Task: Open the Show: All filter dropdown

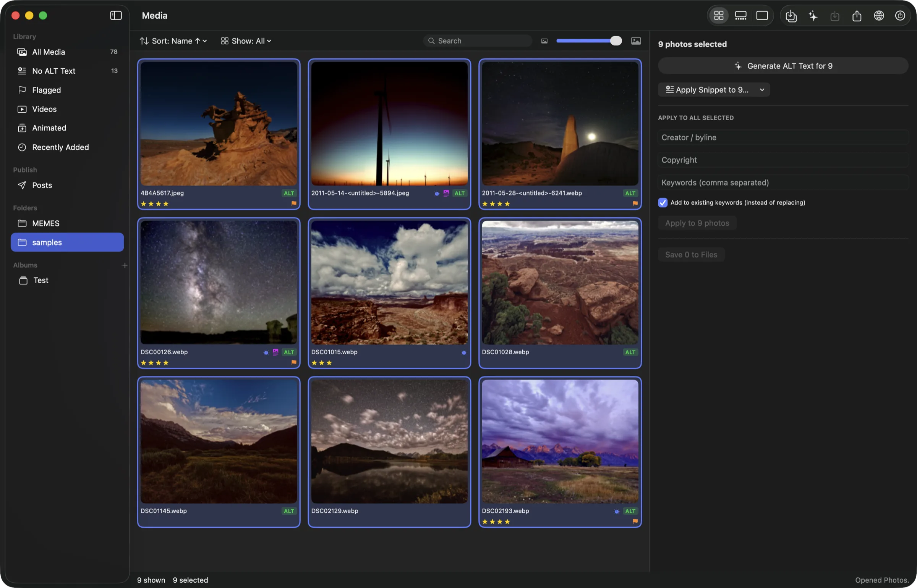Action: (x=246, y=41)
